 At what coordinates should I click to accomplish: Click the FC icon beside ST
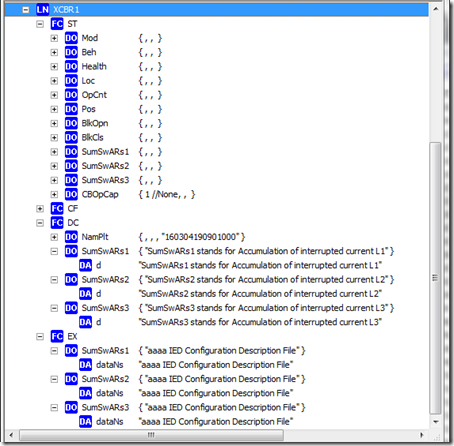click(x=57, y=24)
